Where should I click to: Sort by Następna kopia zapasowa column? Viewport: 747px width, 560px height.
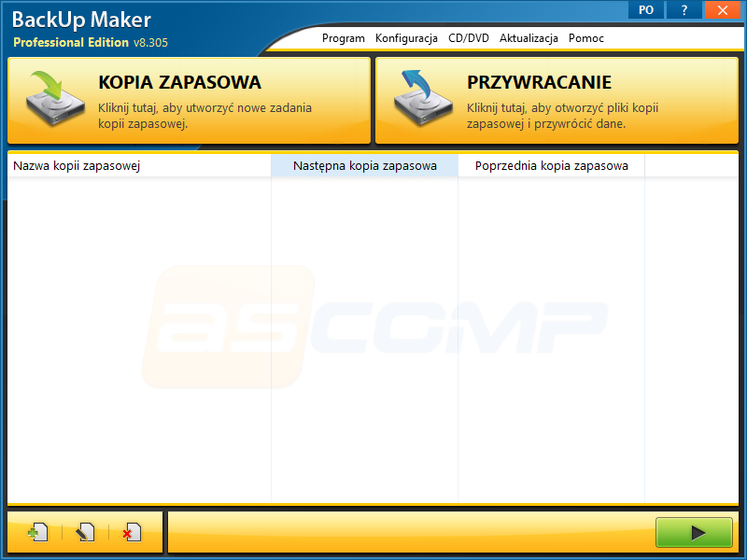pyautogui.click(x=364, y=166)
